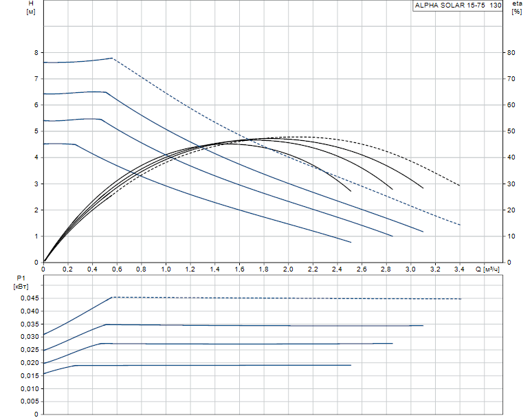Click the 0,040 value on P1 axis

30,311
